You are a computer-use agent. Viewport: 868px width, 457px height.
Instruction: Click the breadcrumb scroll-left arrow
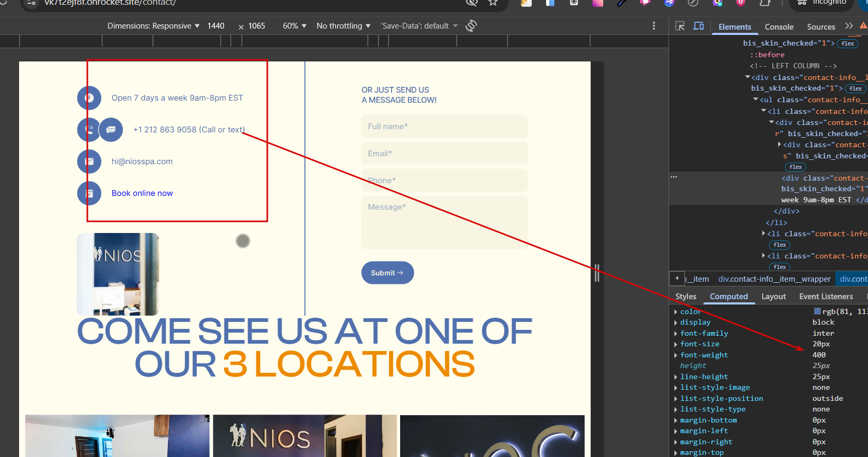(x=677, y=279)
